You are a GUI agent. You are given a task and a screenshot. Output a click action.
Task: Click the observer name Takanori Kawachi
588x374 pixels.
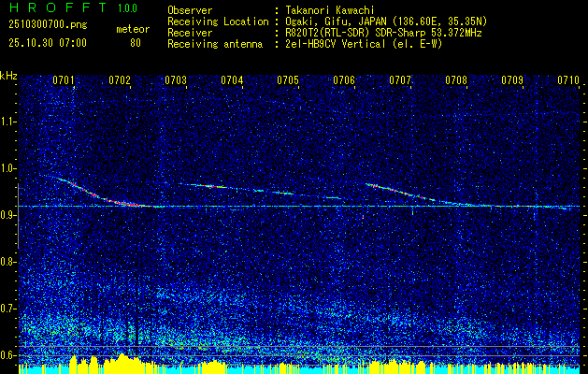pyautogui.click(x=330, y=10)
